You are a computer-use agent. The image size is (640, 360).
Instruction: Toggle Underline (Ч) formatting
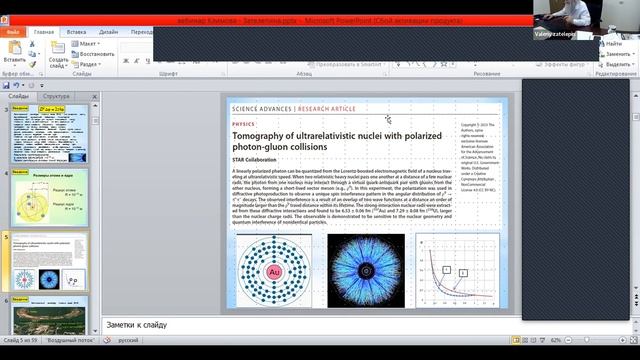tap(147, 61)
